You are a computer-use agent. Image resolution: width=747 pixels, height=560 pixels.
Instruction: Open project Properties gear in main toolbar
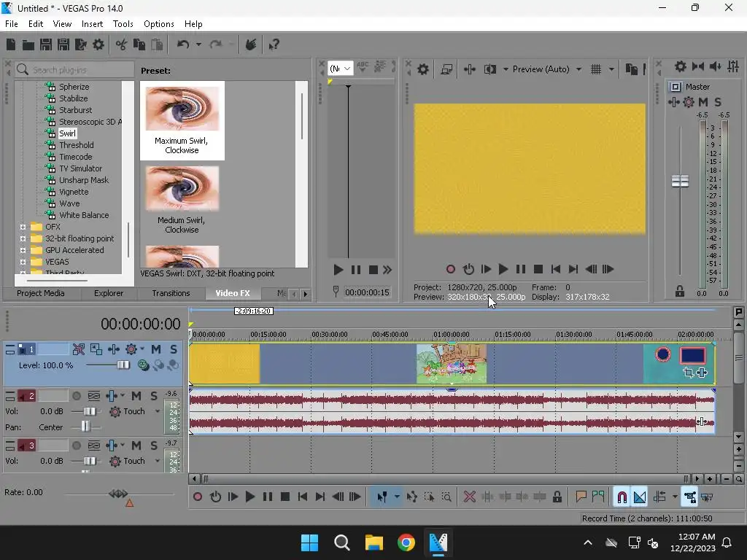click(x=98, y=44)
